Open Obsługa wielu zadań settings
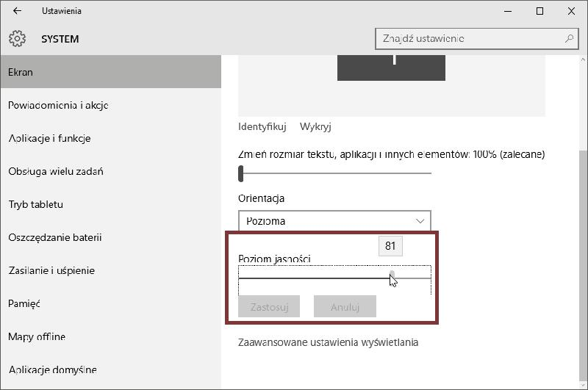 [x=111, y=171]
